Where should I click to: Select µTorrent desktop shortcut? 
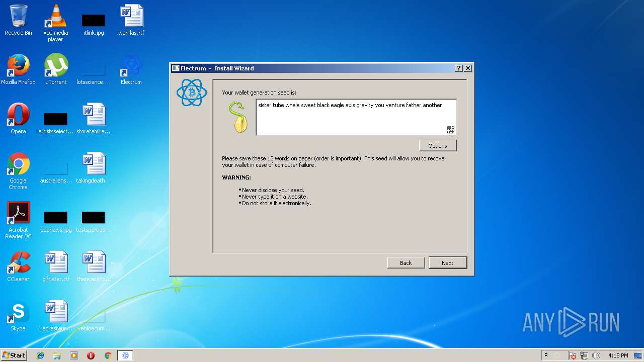tap(56, 69)
